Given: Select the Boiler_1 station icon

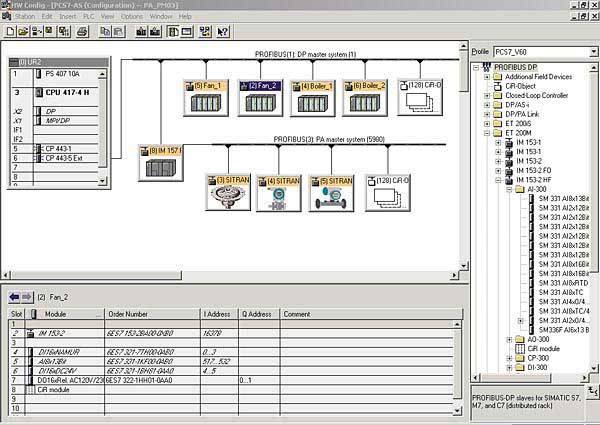Looking at the screenshot, I should tap(312, 99).
